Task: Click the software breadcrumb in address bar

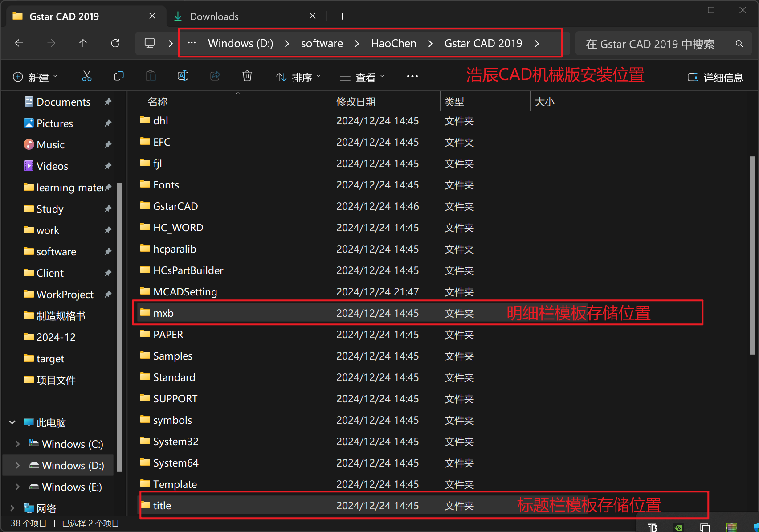Action: point(322,43)
